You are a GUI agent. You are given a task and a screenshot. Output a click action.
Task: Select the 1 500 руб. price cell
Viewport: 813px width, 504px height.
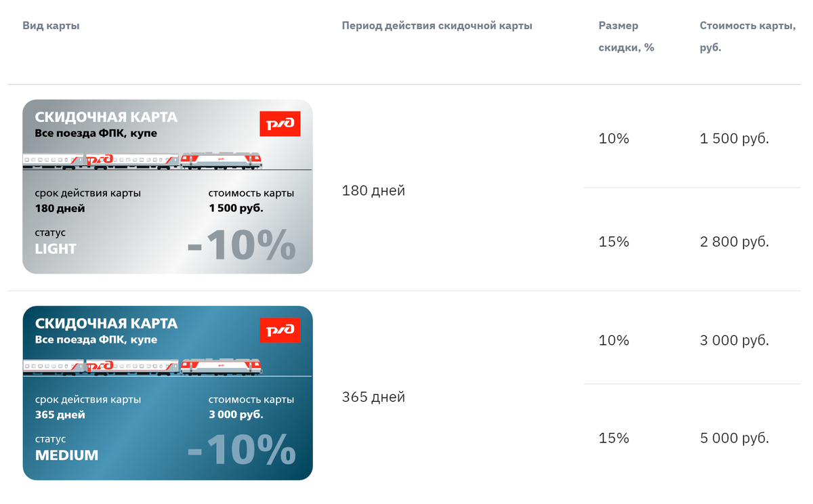click(734, 139)
